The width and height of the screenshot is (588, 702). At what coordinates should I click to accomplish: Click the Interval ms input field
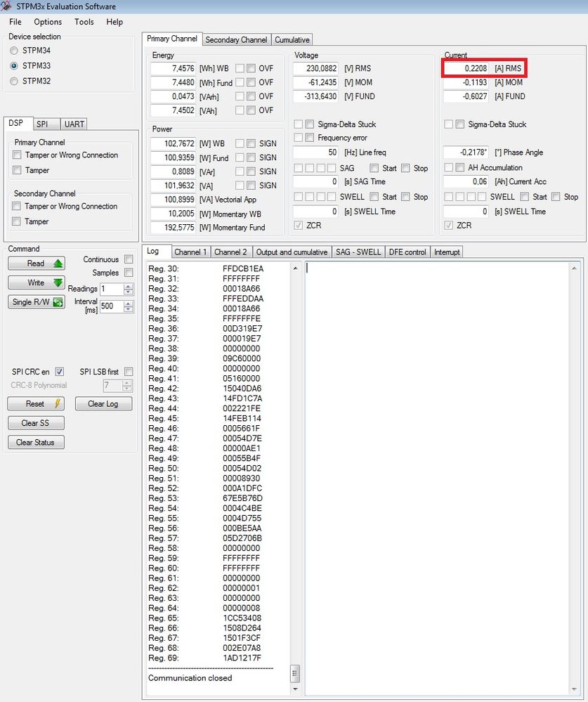pos(112,306)
